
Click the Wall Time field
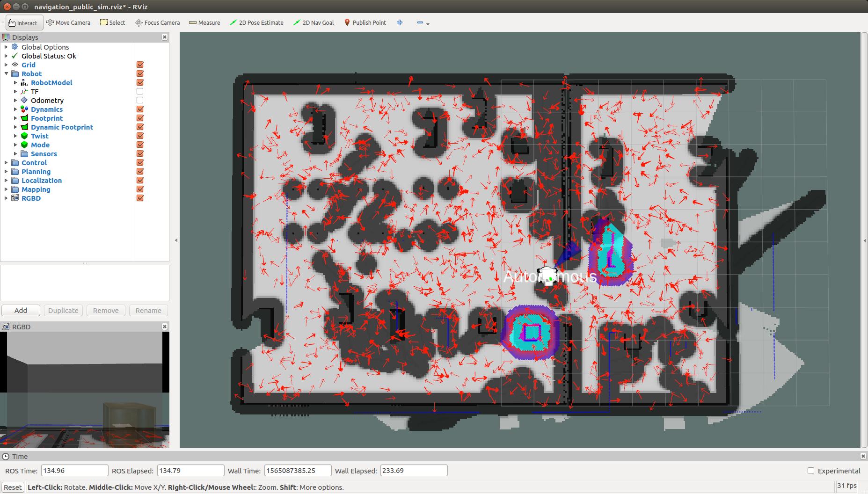tap(298, 471)
